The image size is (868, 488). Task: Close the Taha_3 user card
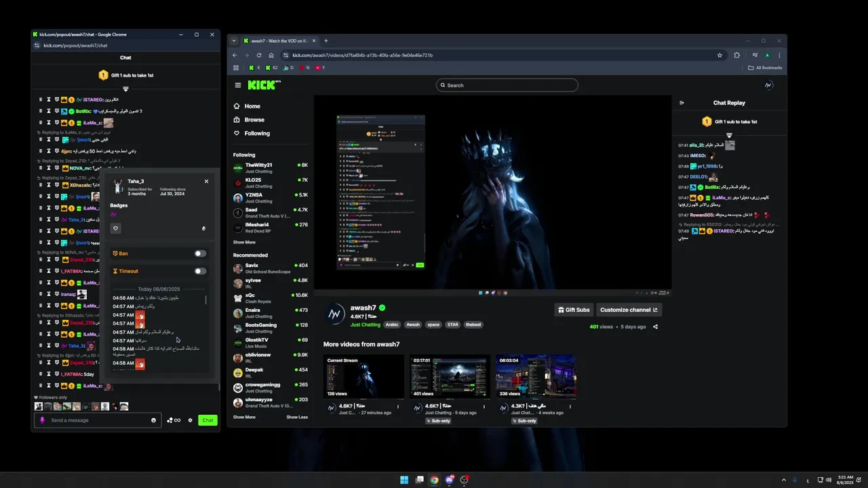(206, 181)
